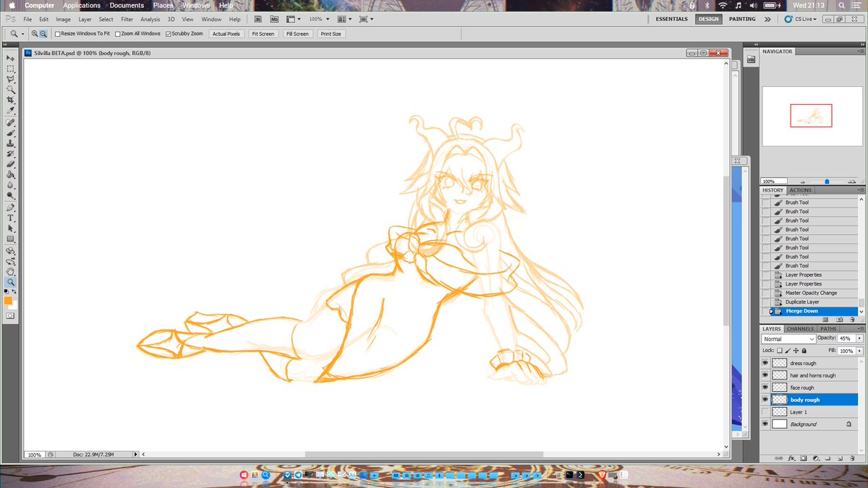Enable the Resize Windows To Fit checkbox

point(56,33)
